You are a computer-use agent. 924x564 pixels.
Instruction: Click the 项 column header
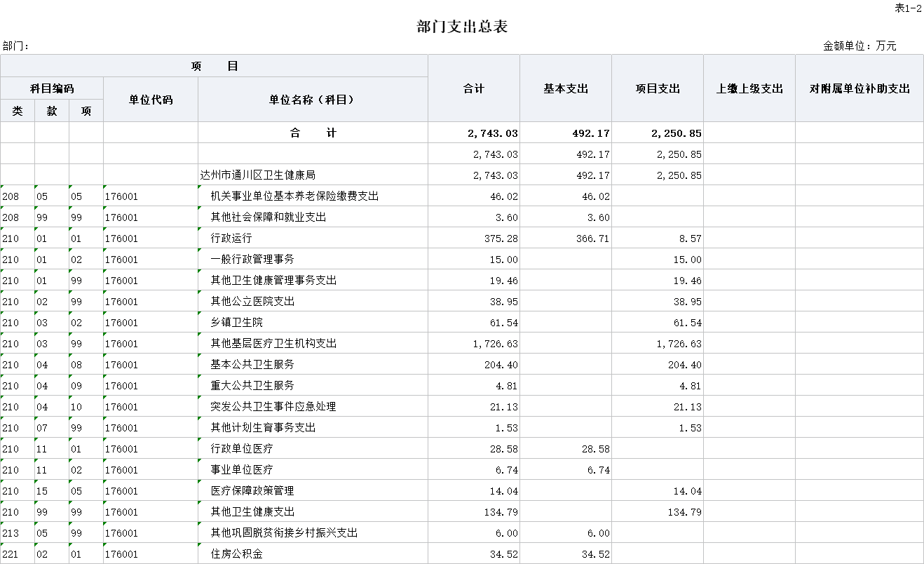coord(86,111)
